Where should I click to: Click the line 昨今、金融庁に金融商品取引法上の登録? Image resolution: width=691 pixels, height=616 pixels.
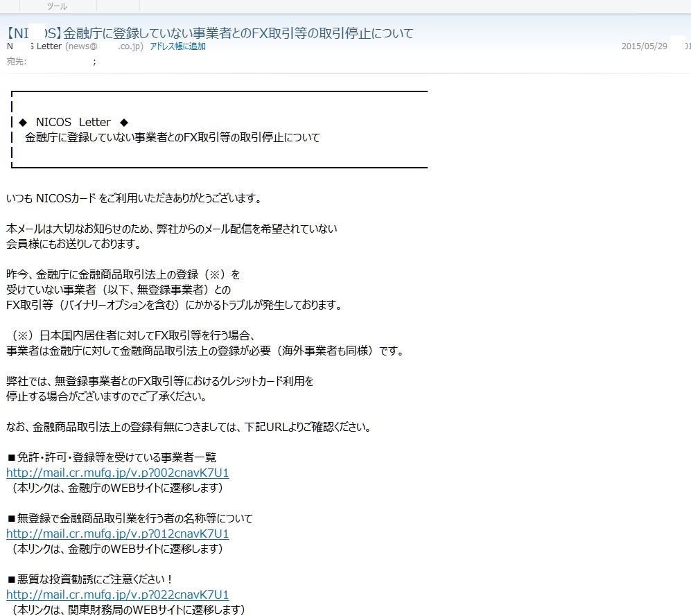pyautogui.click(x=123, y=274)
